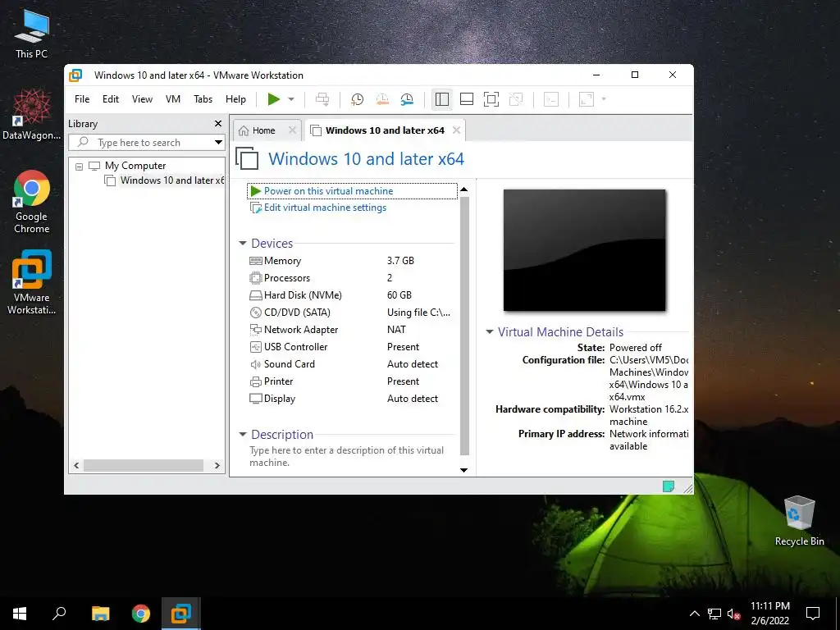This screenshot has width=840, height=630.
Task: Click Edit virtual machine settings
Action: pos(325,208)
